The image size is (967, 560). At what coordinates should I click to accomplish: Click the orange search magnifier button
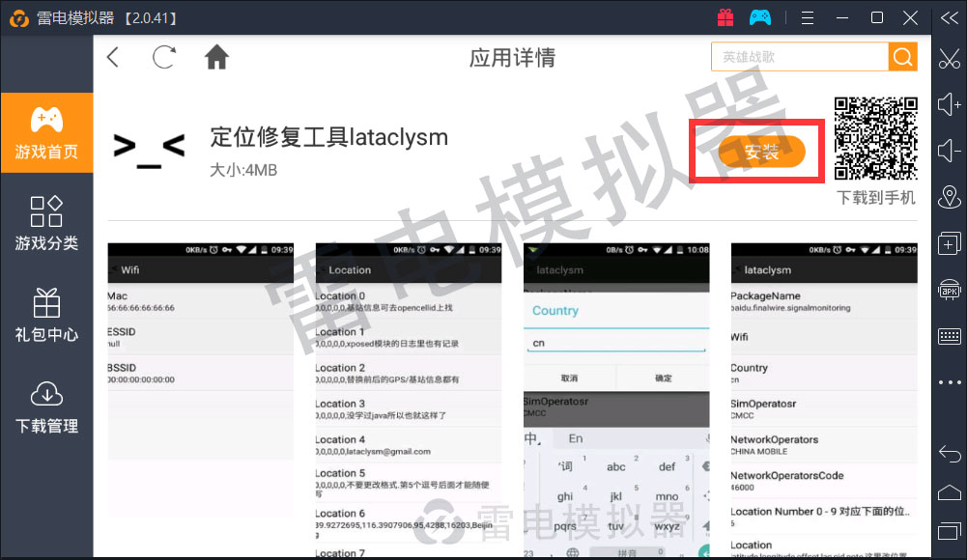902,57
